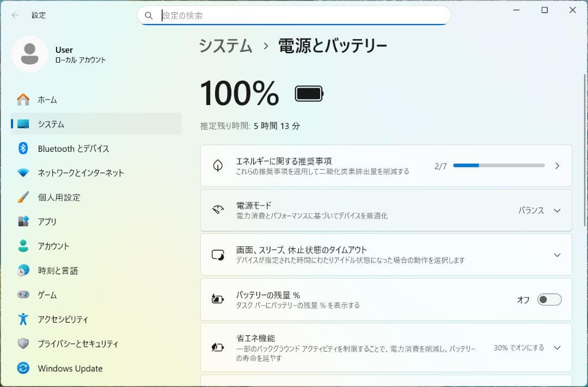Select the Bluetooth とデバイス sidebar icon

pyautogui.click(x=22, y=149)
